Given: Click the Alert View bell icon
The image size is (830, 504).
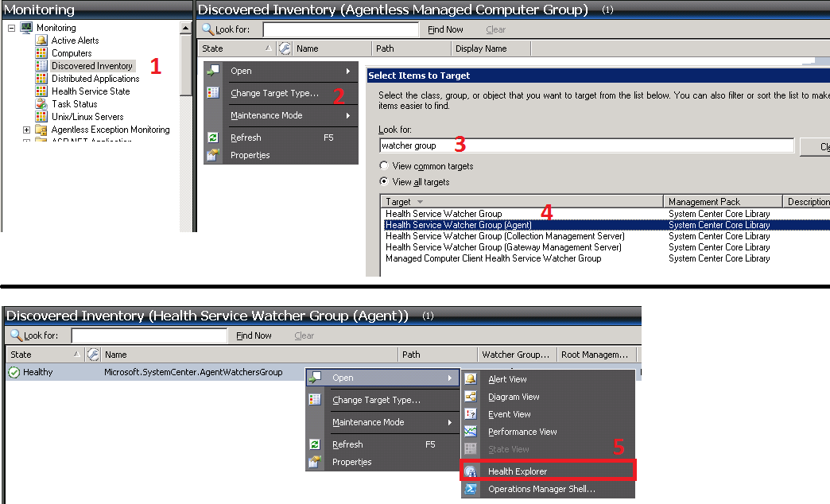Looking at the screenshot, I should point(471,379).
